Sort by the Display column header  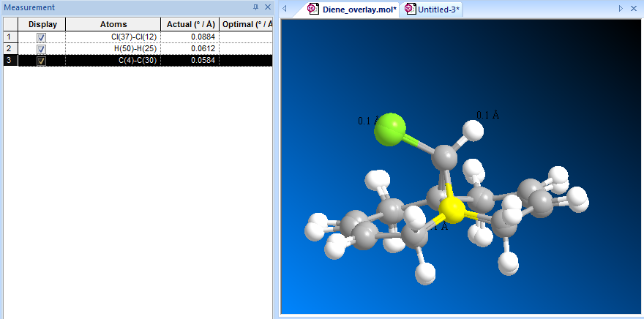[42, 24]
